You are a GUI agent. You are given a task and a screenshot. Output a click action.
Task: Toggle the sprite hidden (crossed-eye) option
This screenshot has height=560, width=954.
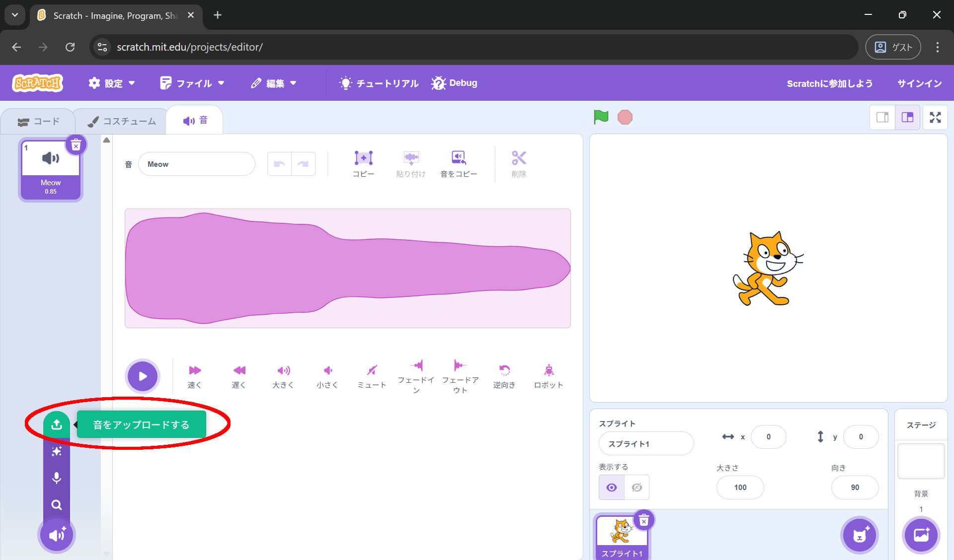[636, 487]
